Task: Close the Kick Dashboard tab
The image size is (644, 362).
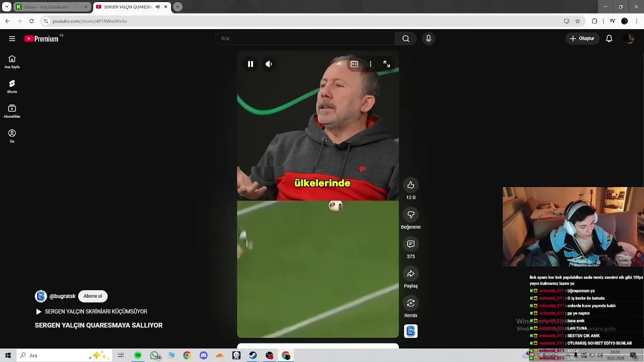Action: [86, 7]
